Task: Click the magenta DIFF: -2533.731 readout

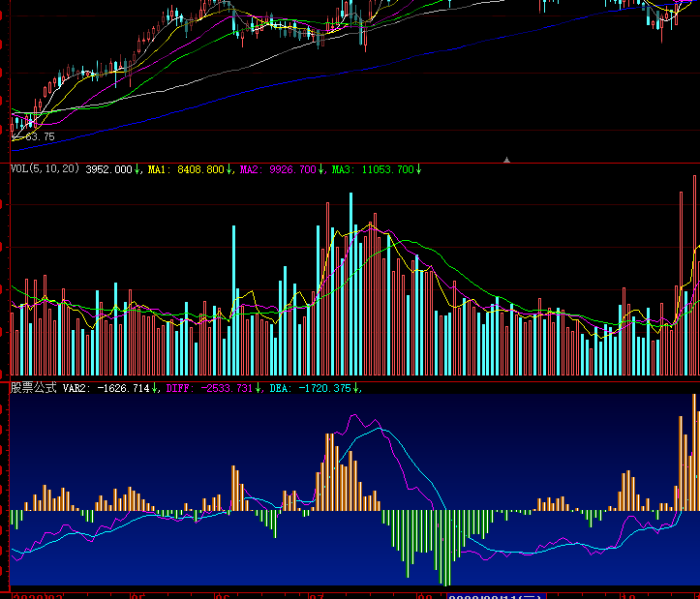Action: tap(209, 388)
